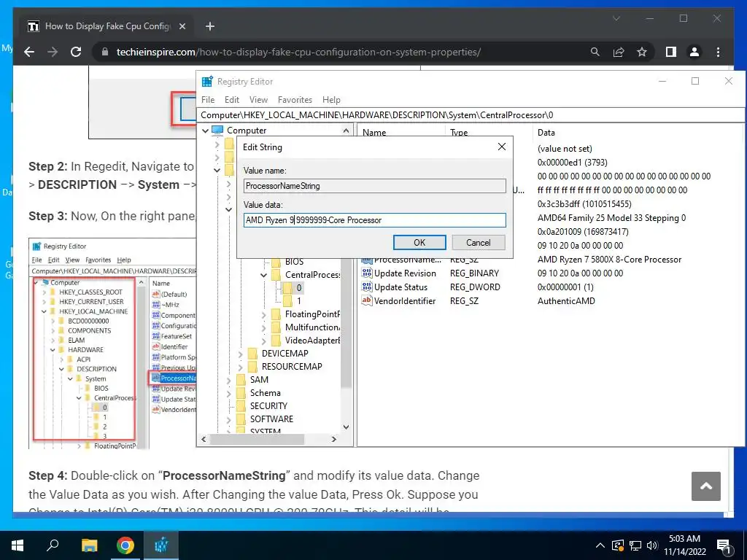Select the Computer root node

point(247,131)
